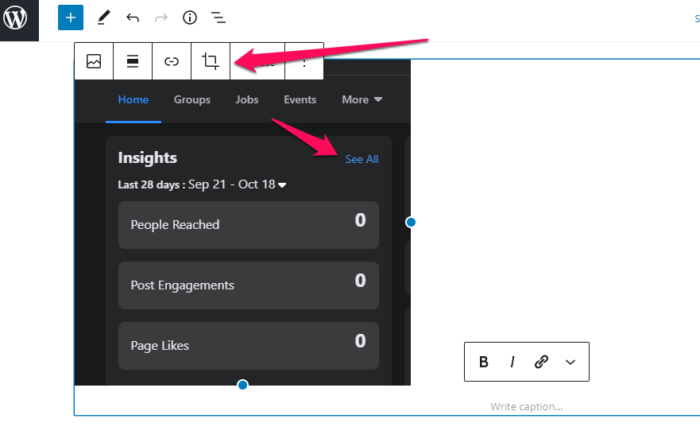Screen dimensions: 700x446
Task: Click the Insights heading
Action: click(x=147, y=158)
